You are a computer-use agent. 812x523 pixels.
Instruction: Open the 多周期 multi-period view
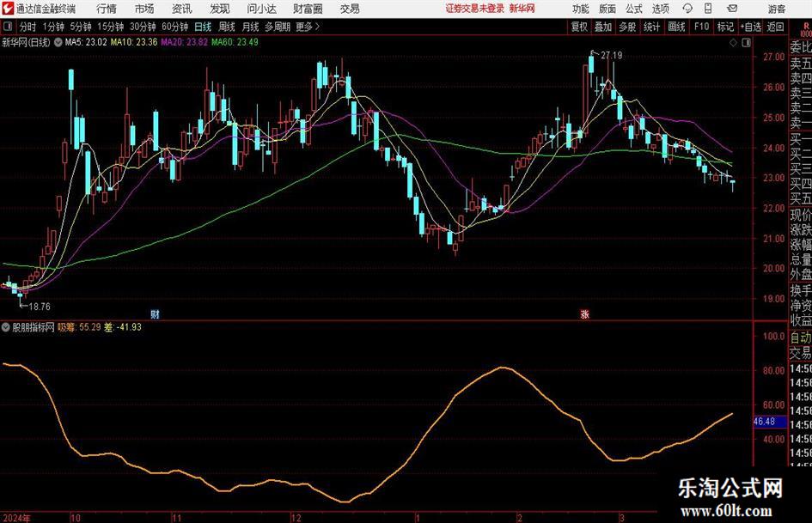click(278, 27)
